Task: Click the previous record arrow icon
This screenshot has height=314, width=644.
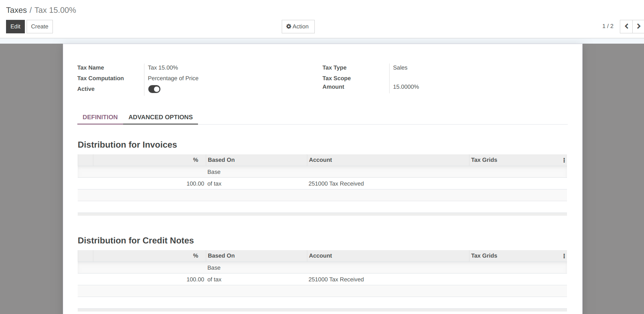Action: click(x=626, y=26)
